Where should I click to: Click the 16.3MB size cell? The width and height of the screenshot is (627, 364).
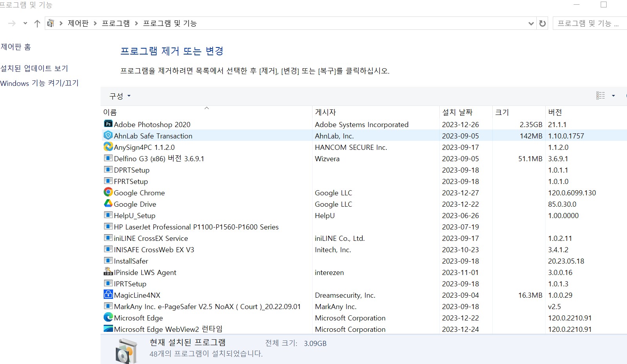point(530,295)
